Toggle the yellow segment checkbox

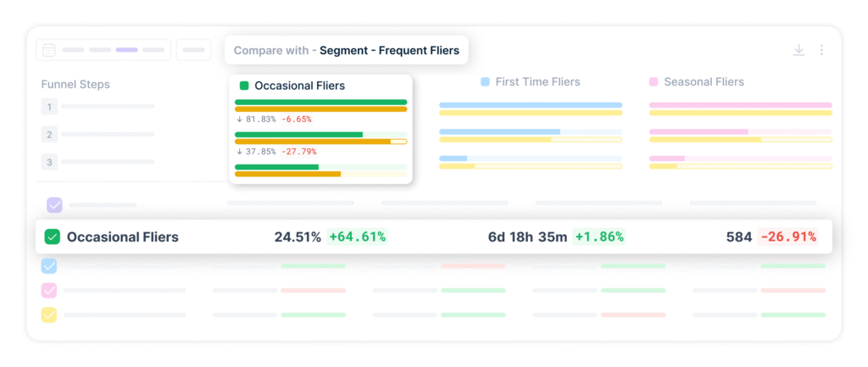(x=49, y=315)
